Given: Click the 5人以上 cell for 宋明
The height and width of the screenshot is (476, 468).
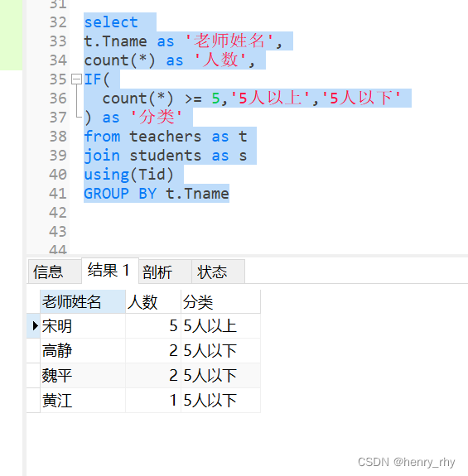Looking at the screenshot, I should coord(220,326).
